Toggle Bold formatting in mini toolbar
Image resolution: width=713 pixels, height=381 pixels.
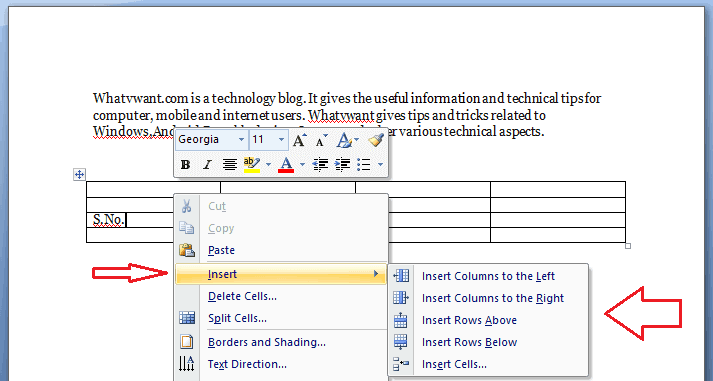pos(185,164)
